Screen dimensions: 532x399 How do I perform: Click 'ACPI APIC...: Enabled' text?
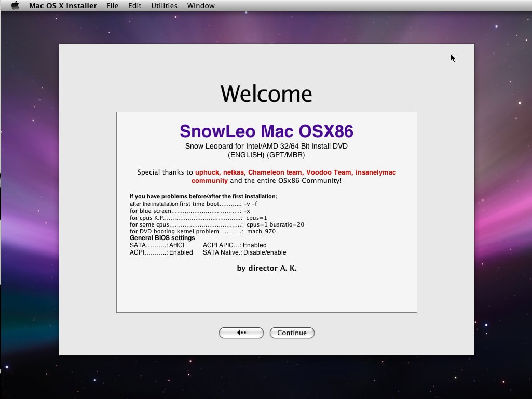pyautogui.click(x=235, y=245)
